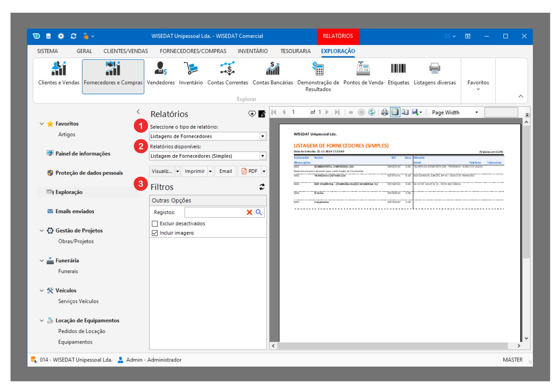Open the report type dropdown

(262, 136)
